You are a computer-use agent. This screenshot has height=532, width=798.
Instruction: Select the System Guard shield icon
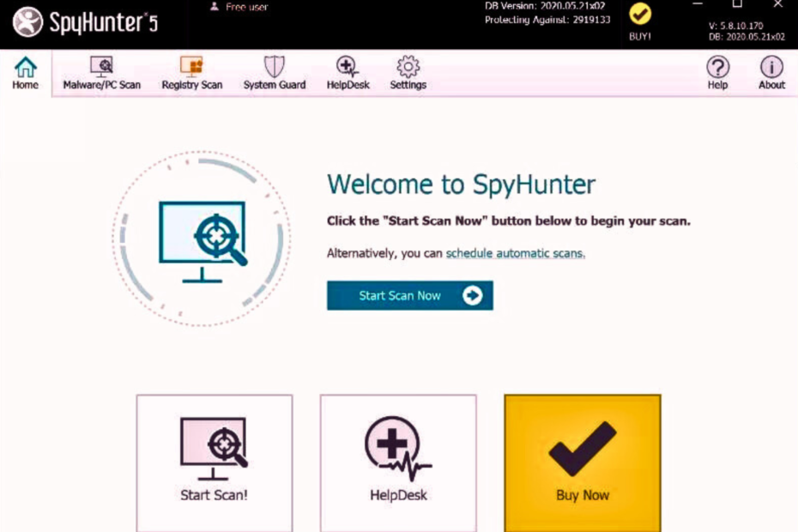point(274,65)
